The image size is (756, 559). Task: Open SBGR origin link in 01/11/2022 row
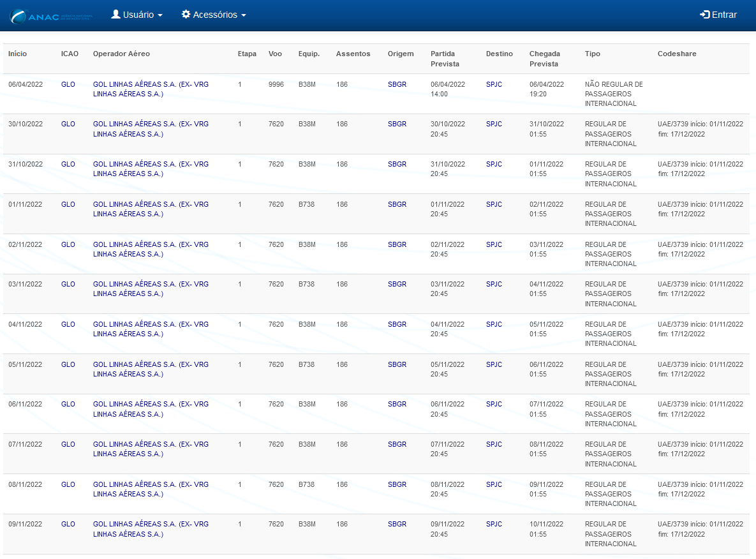click(x=397, y=204)
